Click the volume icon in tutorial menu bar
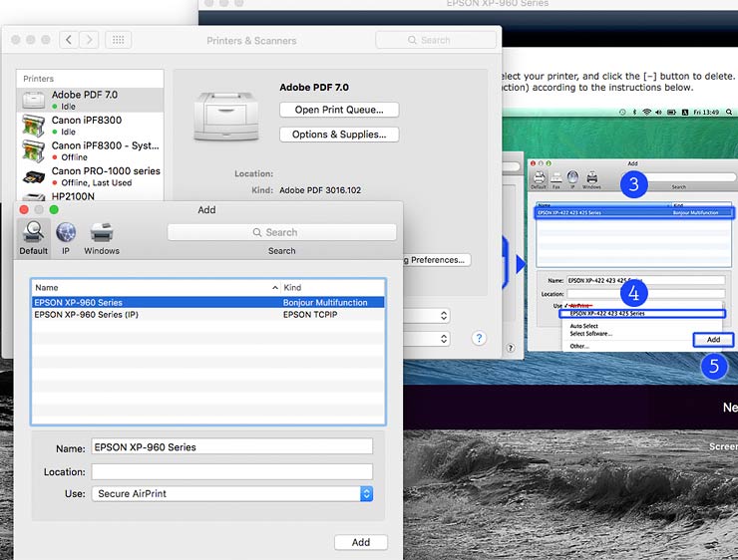The image size is (738, 560). point(658,112)
